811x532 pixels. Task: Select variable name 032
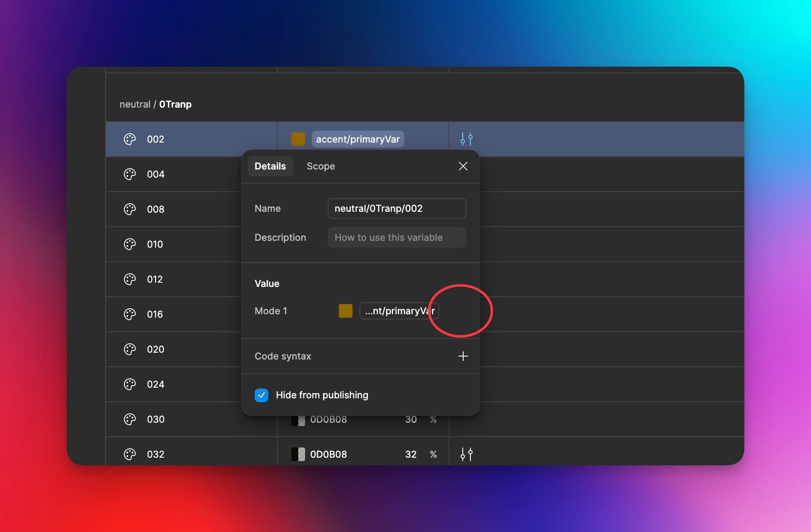click(x=156, y=454)
